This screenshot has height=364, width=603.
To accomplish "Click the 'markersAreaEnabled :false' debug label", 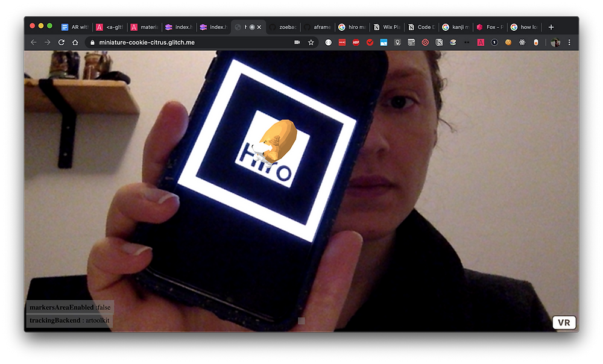I will point(70,307).
